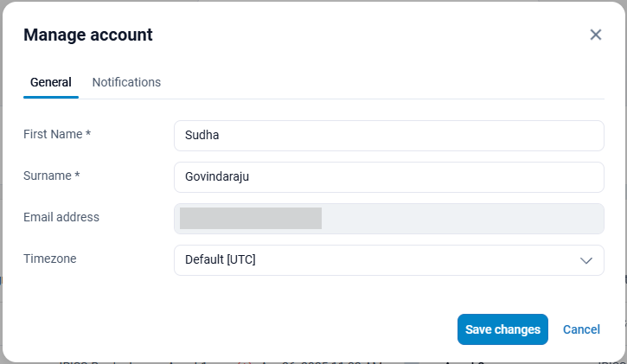
Task: Click the disabled Email address field
Action: click(x=458, y=218)
